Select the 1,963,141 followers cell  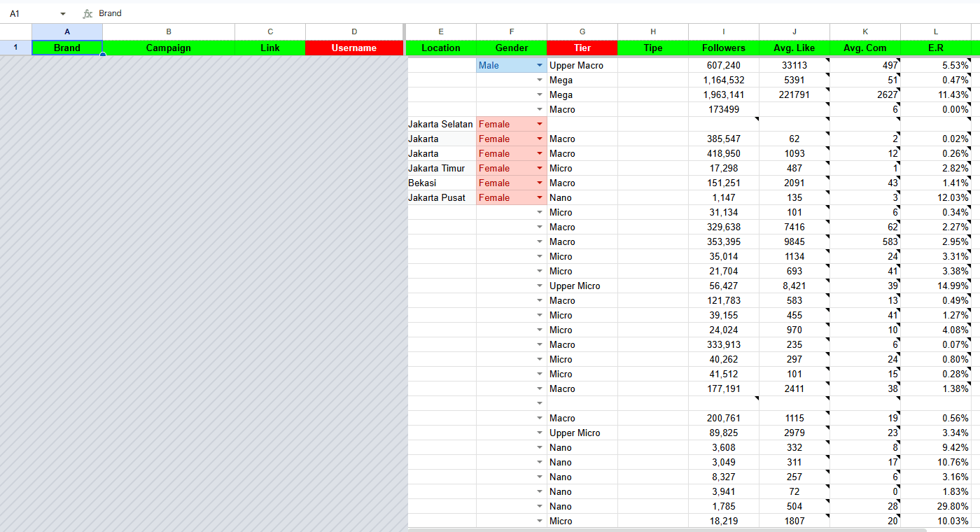tap(724, 94)
